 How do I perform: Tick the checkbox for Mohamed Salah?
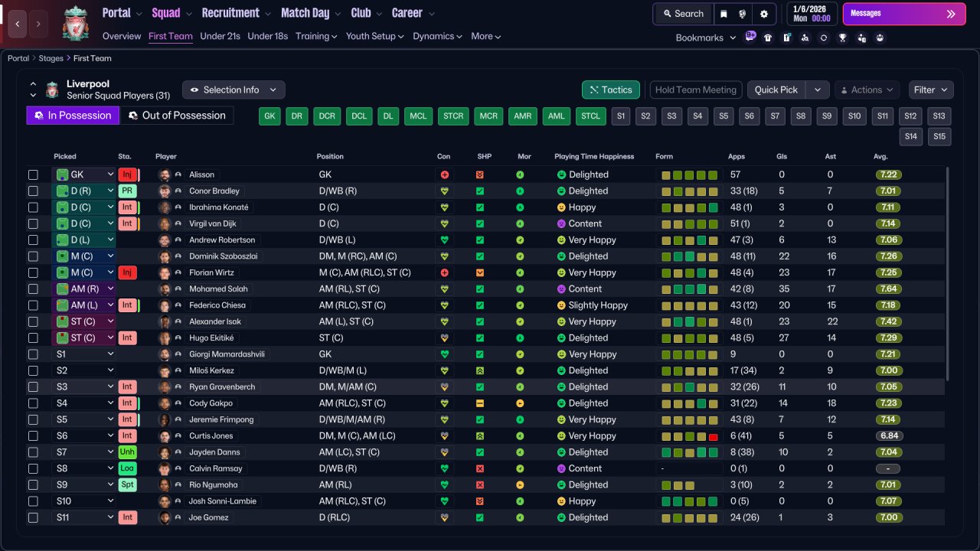(33, 289)
